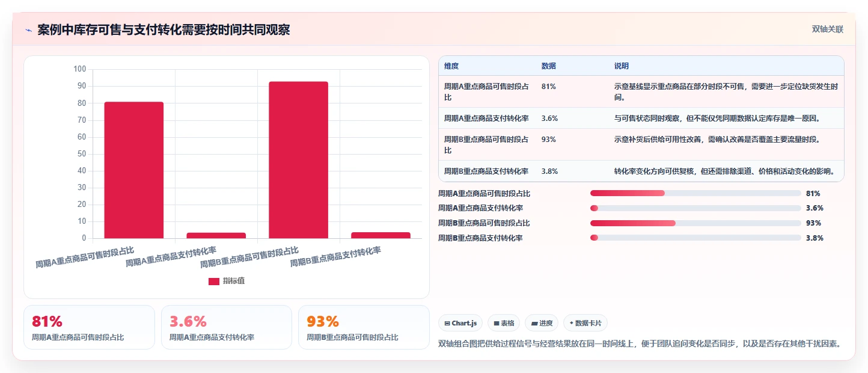Click the 93% cell in the table
Viewport: 868px width, 373px height.
548,140
